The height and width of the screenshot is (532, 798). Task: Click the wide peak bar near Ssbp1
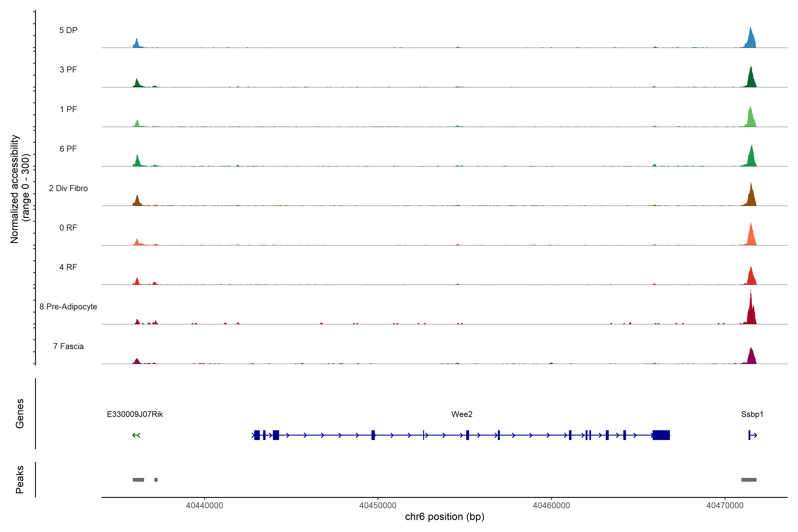pyautogui.click(x=749, y=480)
